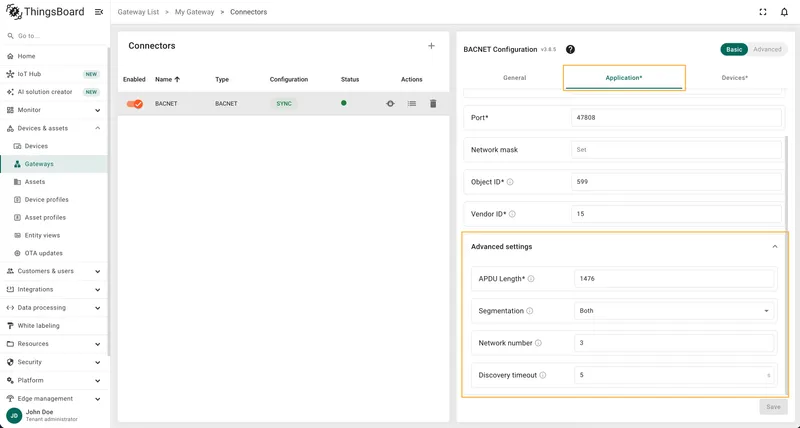This screenshot has height=428, width=800.
Task: Click the Network mask field
Action: (676, 150)
